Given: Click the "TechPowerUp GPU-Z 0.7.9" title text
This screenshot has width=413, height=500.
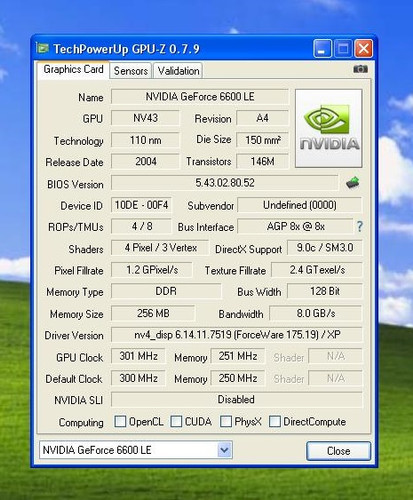Looking at the screenshot, I should click(x=126, y=49).
